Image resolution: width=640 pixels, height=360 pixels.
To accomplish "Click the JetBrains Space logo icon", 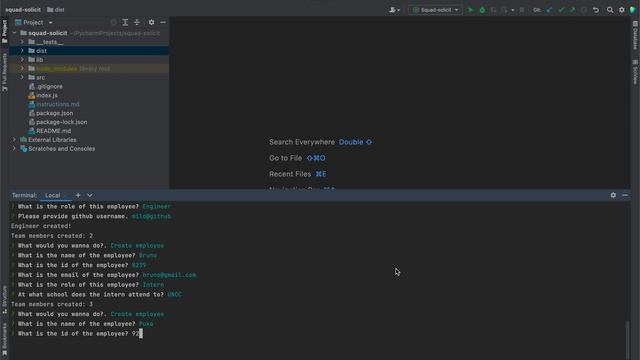I will [633, 10].
